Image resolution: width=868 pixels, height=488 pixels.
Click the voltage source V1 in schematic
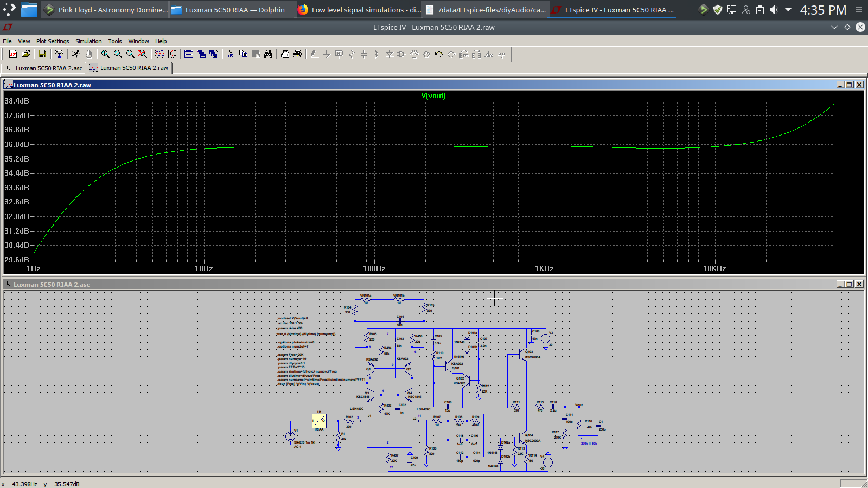coord(290,436)
